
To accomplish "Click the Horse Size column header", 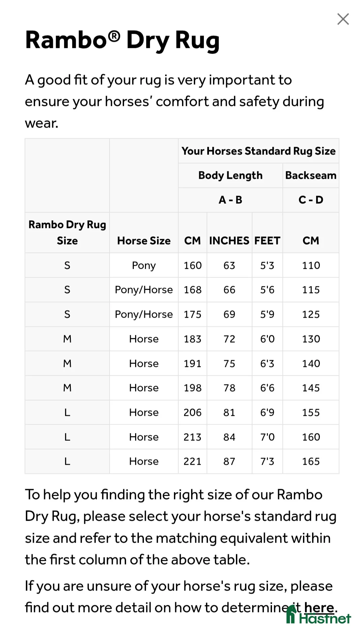I will pyautogui.click(x=144, y=240).
